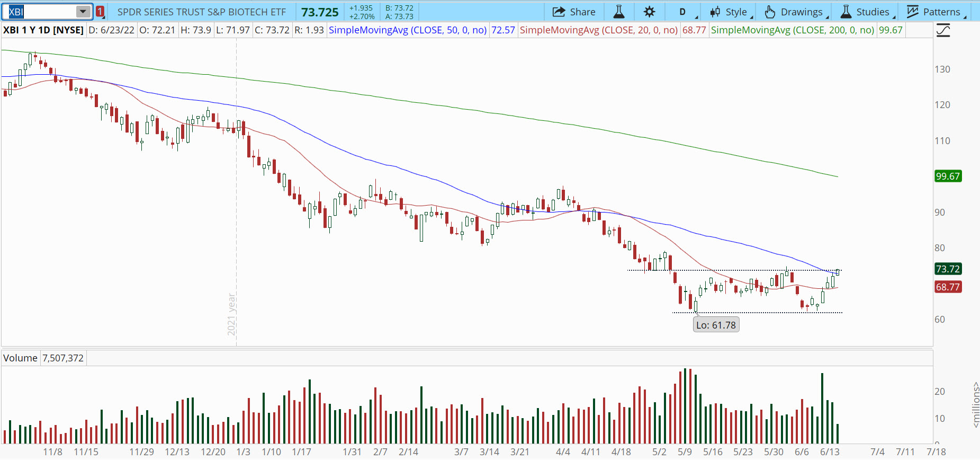Expand the Patterns menu label
980x460 pixels.
click(x=941, y=12)
